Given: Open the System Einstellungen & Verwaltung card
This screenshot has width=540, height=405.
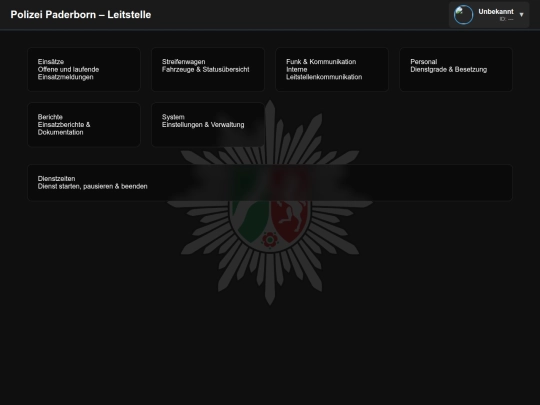Looking at the screenshot, I should [208, 125].
